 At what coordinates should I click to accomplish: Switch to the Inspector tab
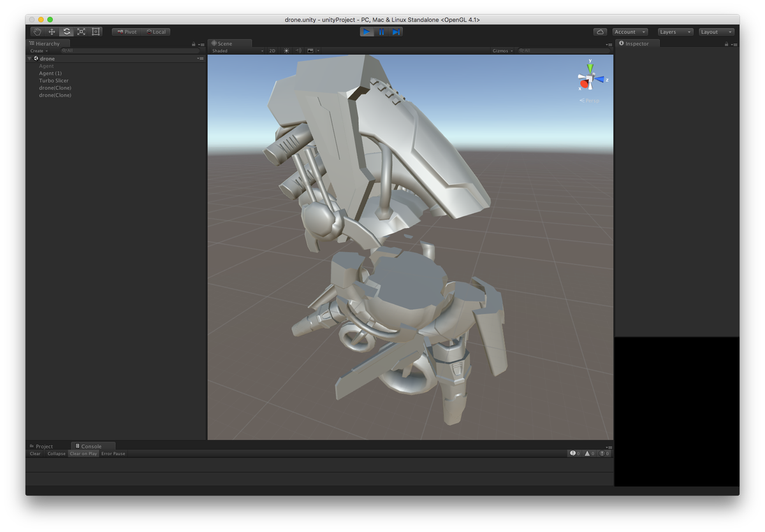pos(637,43)
